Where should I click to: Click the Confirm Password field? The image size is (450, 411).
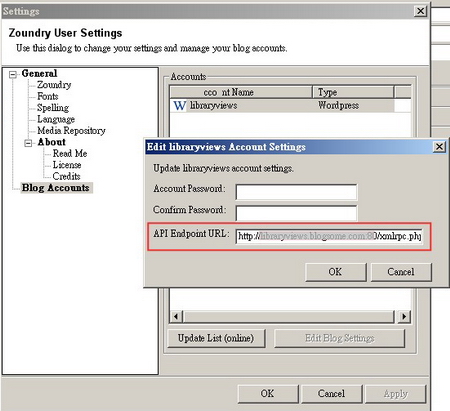(296, 213)
